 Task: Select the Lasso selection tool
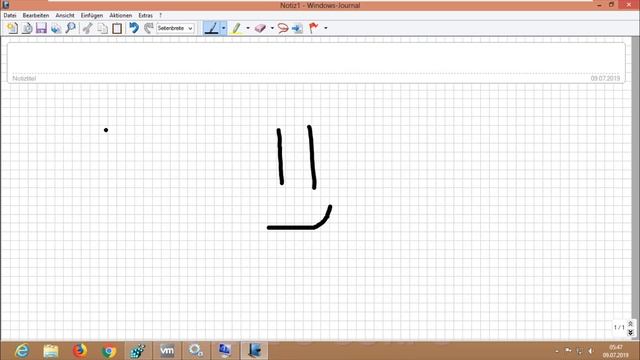(x=283, y=28)
